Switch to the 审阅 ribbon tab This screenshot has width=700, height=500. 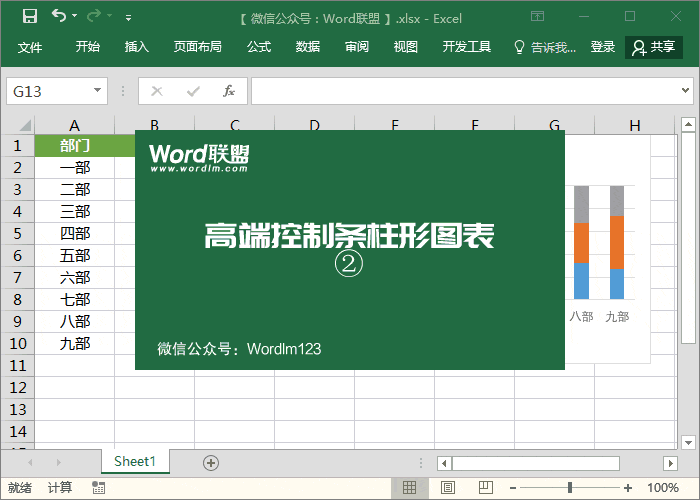point(357,47)
